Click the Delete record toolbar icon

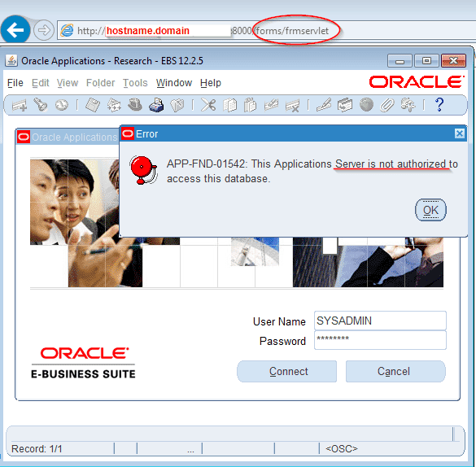coord(293,105)
